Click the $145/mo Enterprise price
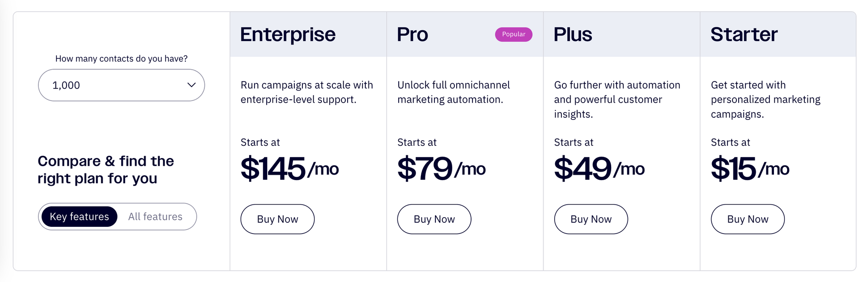The width and height of the screenshot is (868, 282). [x=289, y=168]
